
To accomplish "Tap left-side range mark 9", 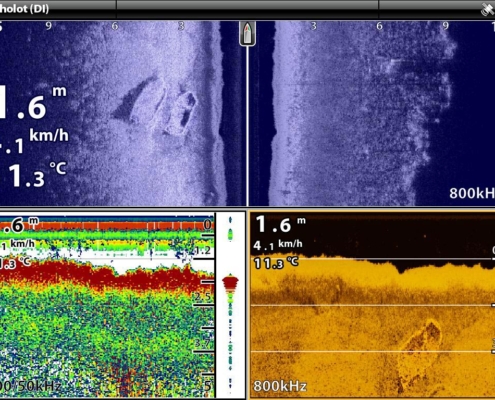I will pos(49,26).
